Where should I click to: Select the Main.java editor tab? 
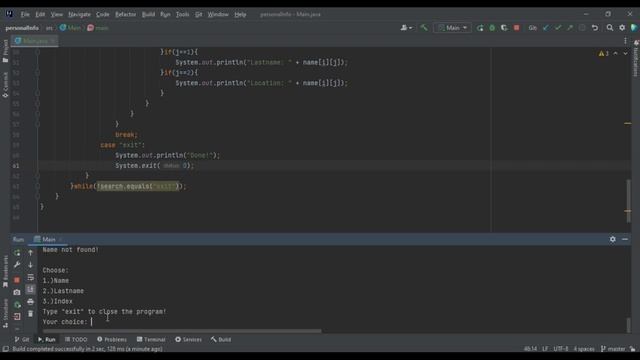34,41
